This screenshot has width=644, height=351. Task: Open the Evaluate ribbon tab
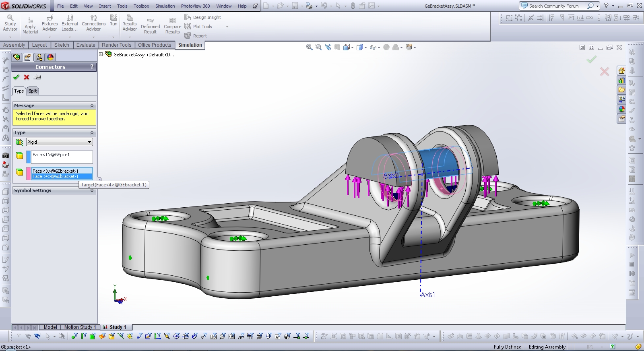(x=86, y=45)
